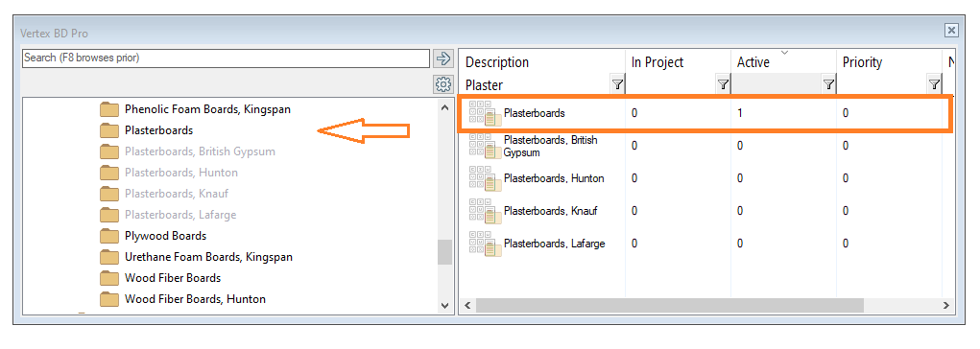
Task: Select Wood Fiber Boards, Hunton folder
Action: pyautogui.click(x=195, y=299)
